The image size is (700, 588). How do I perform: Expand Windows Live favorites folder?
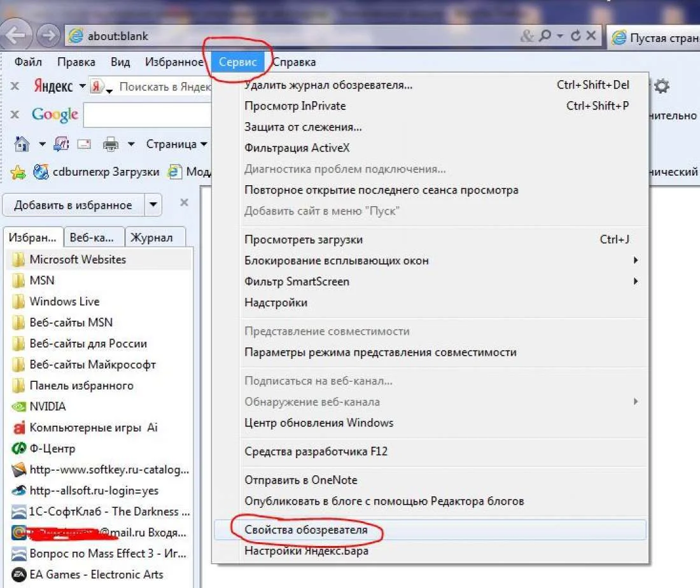(56, 302)
